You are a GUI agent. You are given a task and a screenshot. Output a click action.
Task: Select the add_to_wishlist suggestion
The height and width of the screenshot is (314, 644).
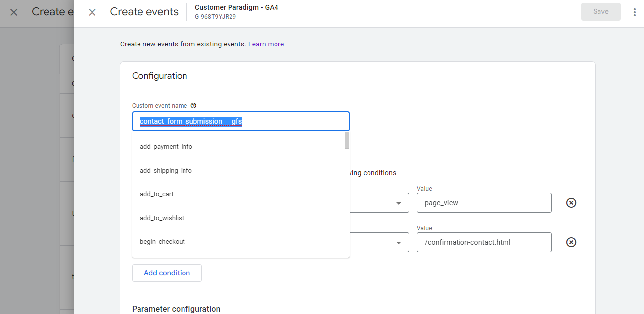coord(162,218)
